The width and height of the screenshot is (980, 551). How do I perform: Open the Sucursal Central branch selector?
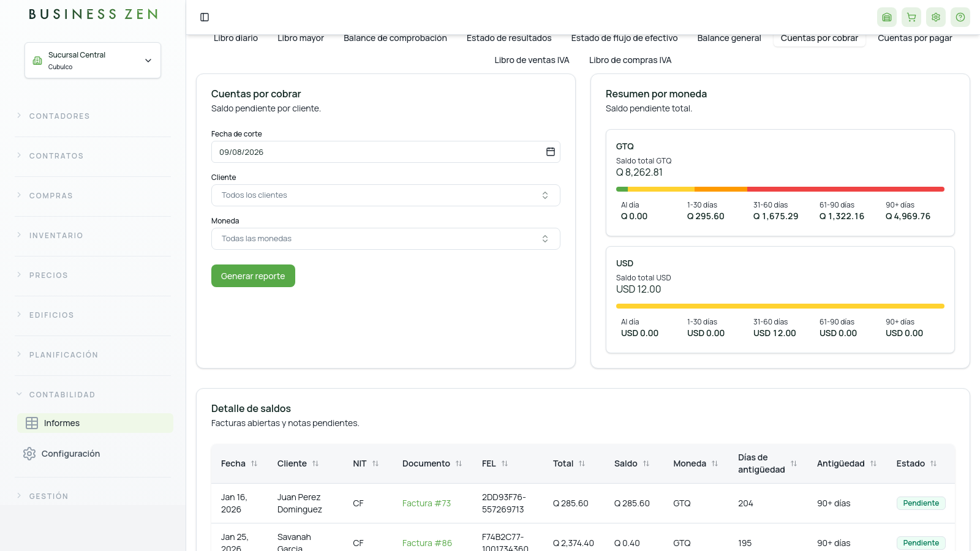pos(92,60)
